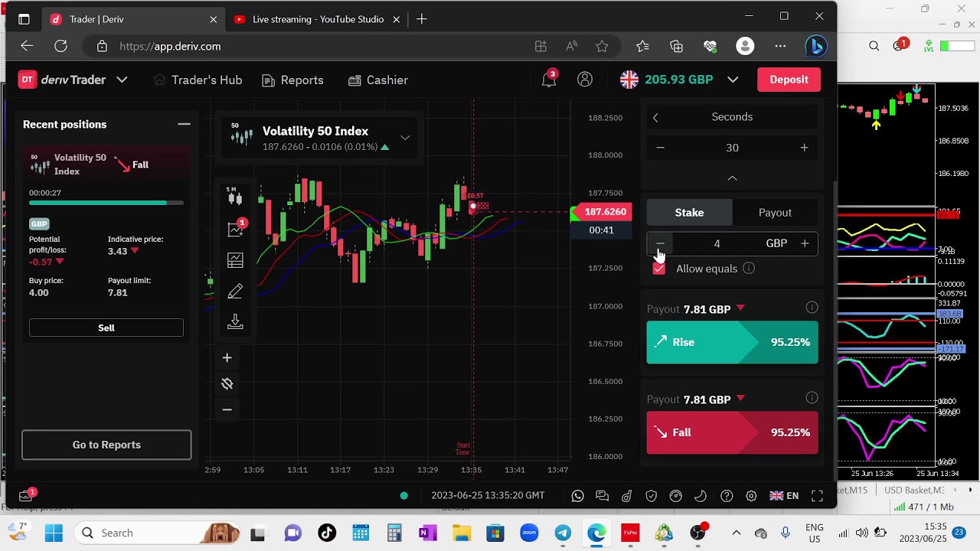Image resolution: width=980 pixels, height=551 pixels.
Task: Click stake amount input field
Action: (x=717, y=243)
